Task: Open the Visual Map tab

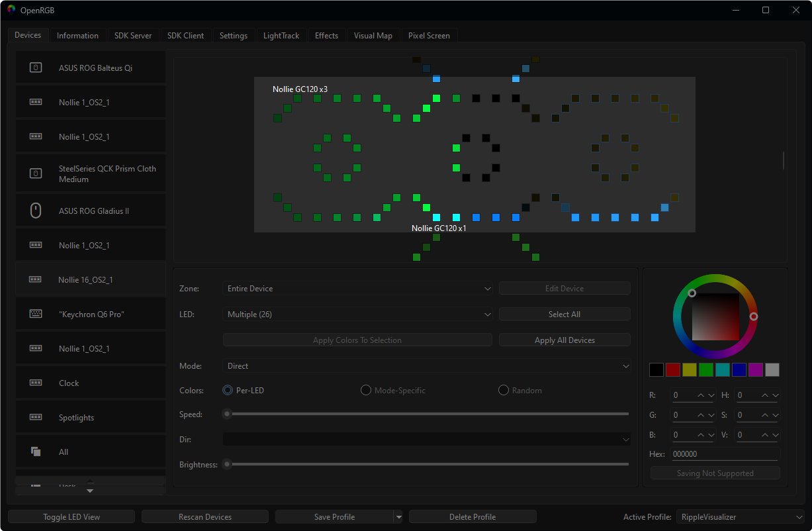Action: coord(373,36)
